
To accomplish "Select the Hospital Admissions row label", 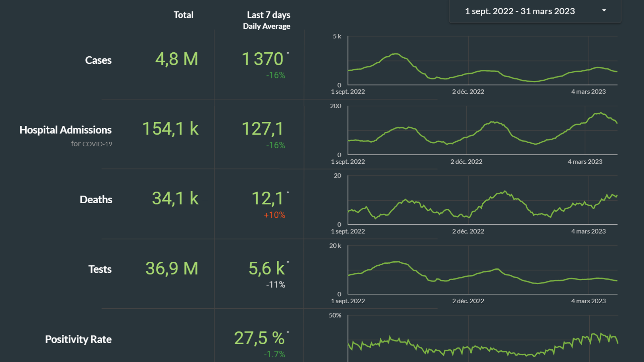I will 65,130.
